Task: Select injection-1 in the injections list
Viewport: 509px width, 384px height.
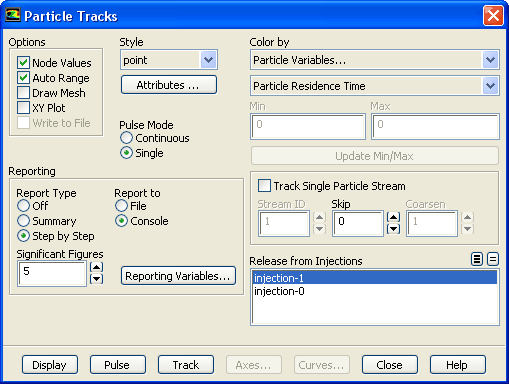Action: click(x=375, y=278)
